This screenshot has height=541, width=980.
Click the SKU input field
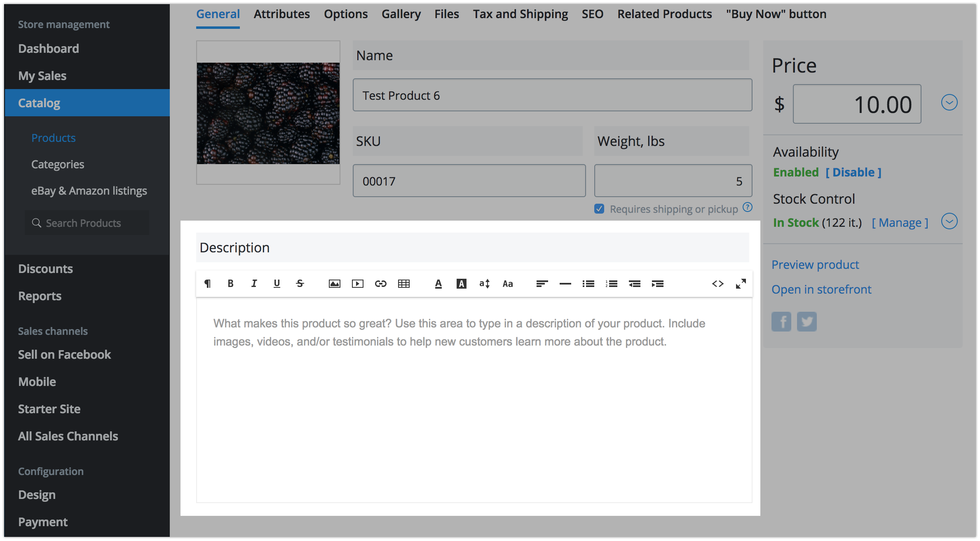click(469, 181)
